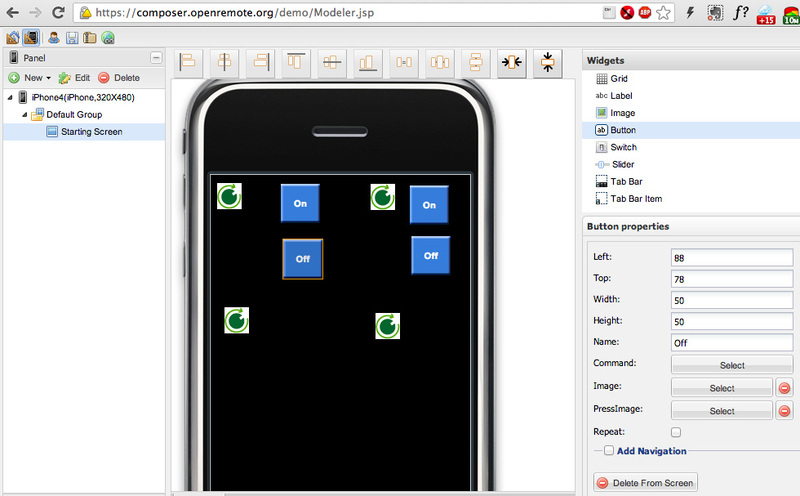Align selected widgets to vertical middle
The width and height of the screenshot is (800, 496).
332,63
